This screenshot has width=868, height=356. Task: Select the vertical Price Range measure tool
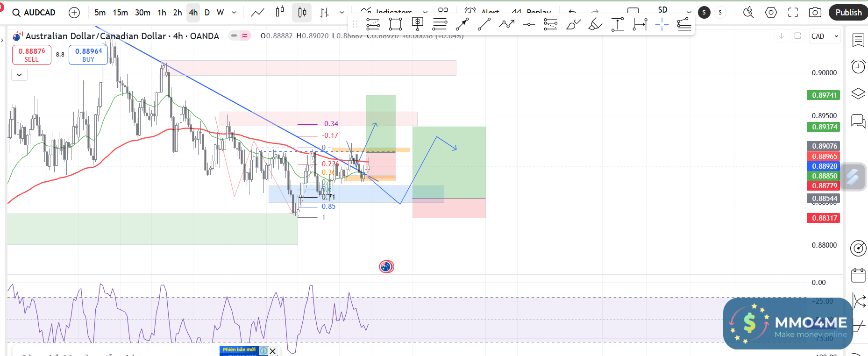click(618, 24)
